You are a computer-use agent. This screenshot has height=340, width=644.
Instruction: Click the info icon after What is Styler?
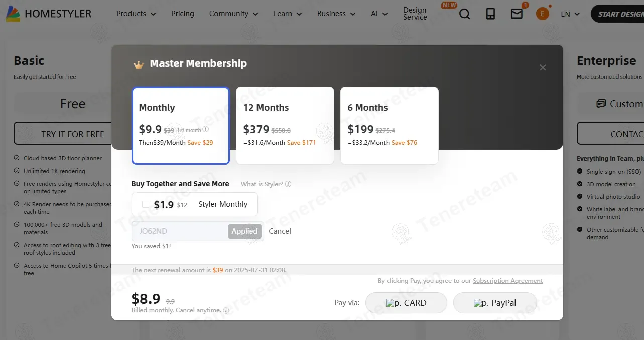click(x=288, y=184)
